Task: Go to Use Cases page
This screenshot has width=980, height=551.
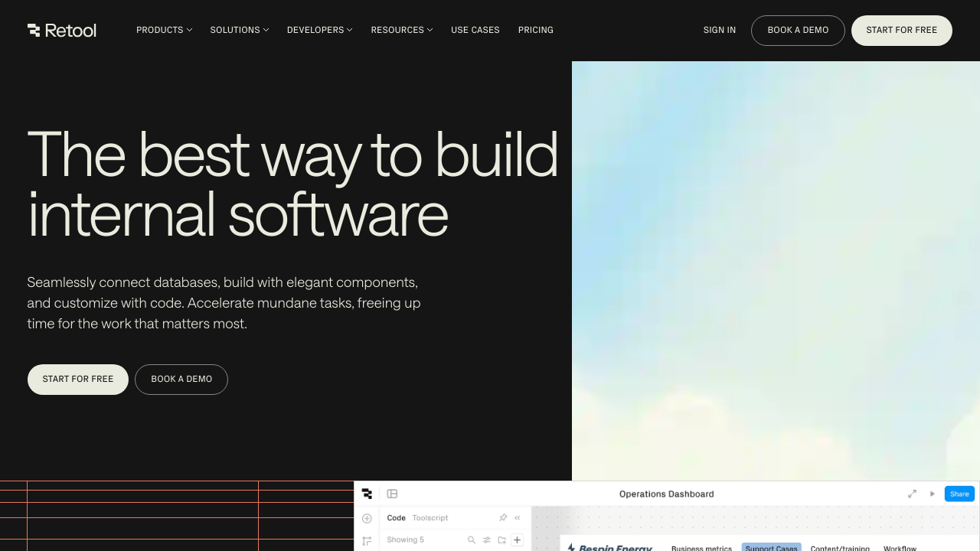Action: point(475,31)
